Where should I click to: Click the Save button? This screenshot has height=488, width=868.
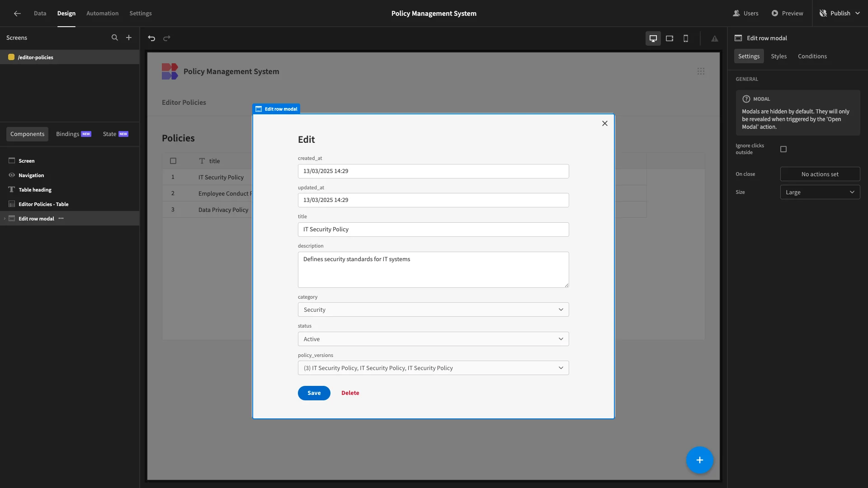[314, 393]
